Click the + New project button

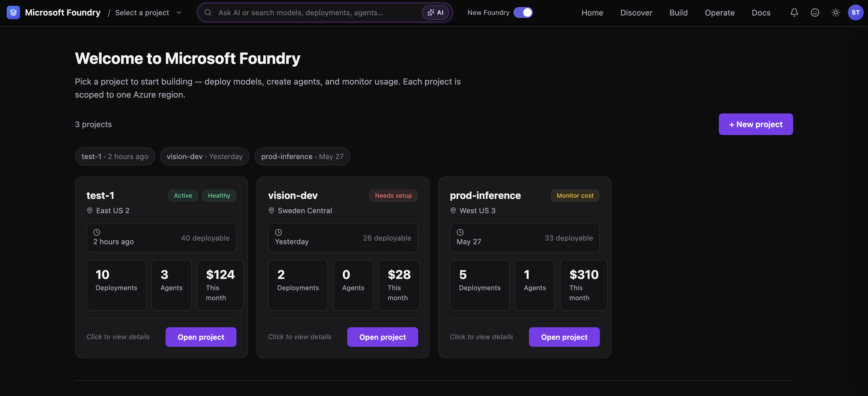coord(756,124)
